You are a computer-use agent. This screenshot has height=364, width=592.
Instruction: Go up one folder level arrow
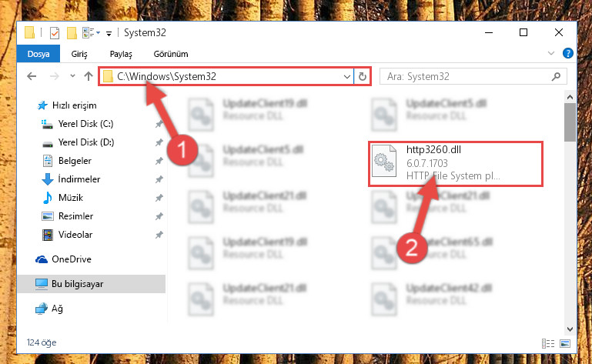click(x=89, y=76)
